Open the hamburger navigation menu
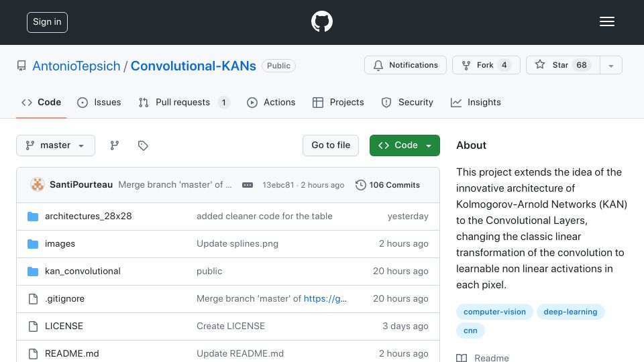Image resolution: width=644 pixels, height=362 pixels. [x=606, y=21]
